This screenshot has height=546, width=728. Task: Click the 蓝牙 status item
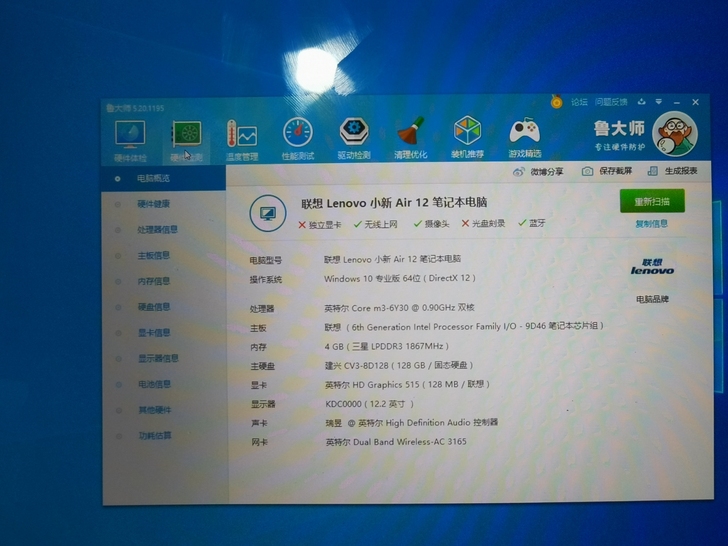[x=532, y=223]
